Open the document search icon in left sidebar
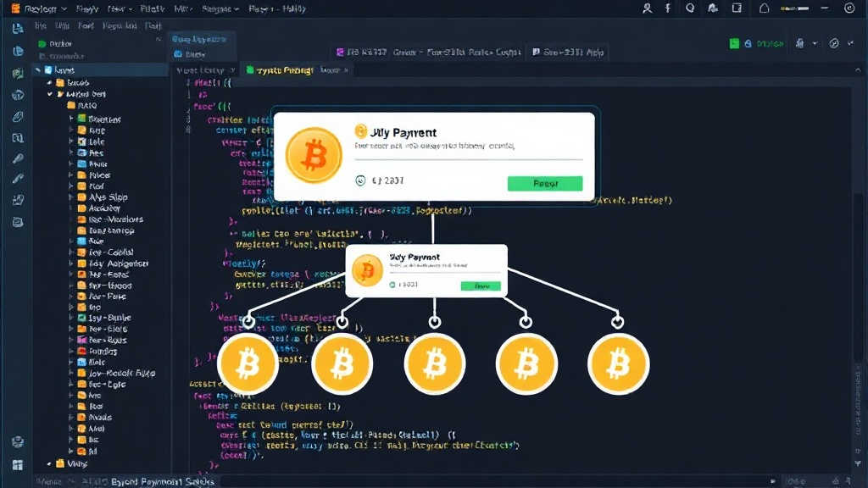 coord(18,138)
